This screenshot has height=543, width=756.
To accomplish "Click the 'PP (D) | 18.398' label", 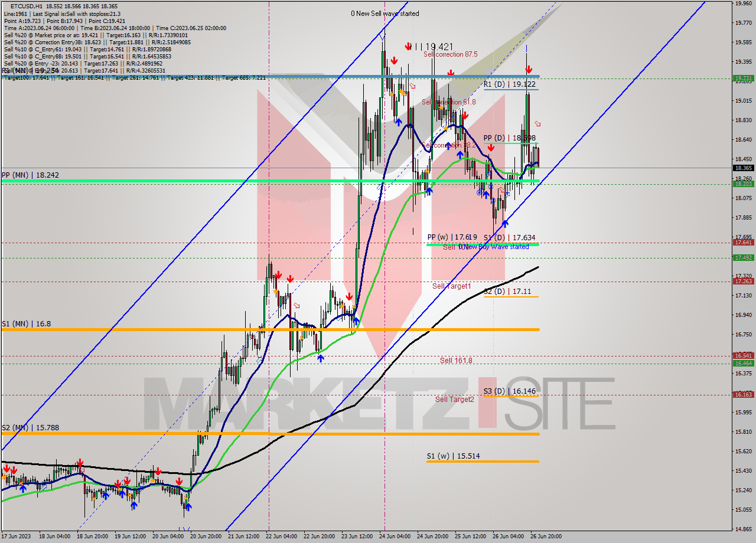I will coord(511,138).
